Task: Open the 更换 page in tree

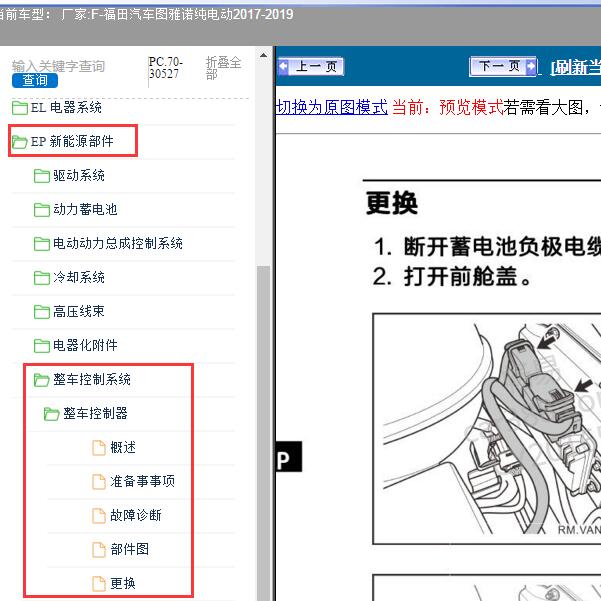Action: click(123, 583)
